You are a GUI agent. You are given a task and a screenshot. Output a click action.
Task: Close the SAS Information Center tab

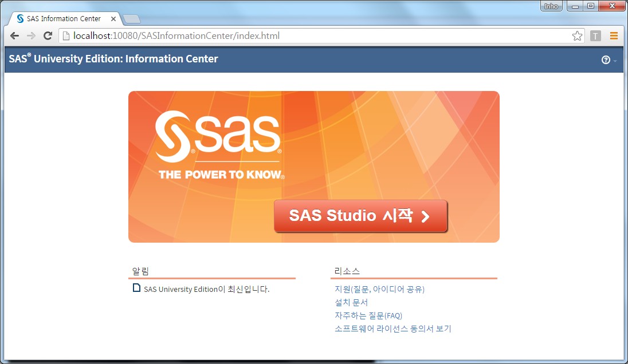[113, 19]
